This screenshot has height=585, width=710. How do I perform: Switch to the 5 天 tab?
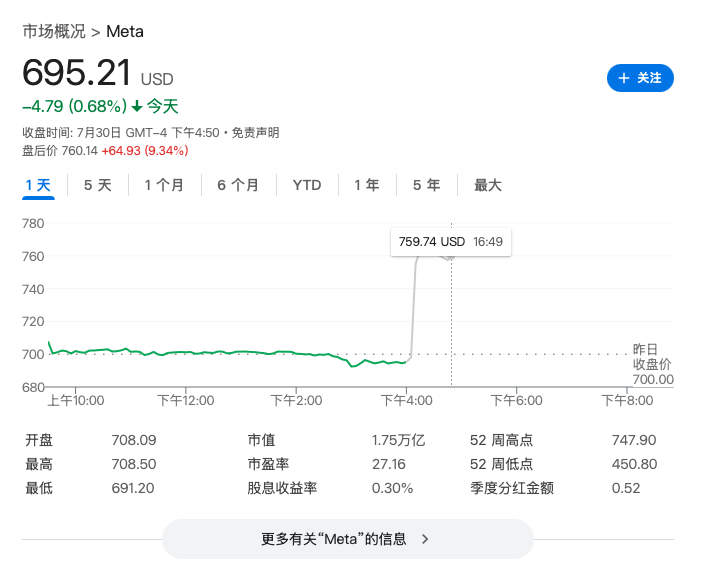click(x=98, y=185)
